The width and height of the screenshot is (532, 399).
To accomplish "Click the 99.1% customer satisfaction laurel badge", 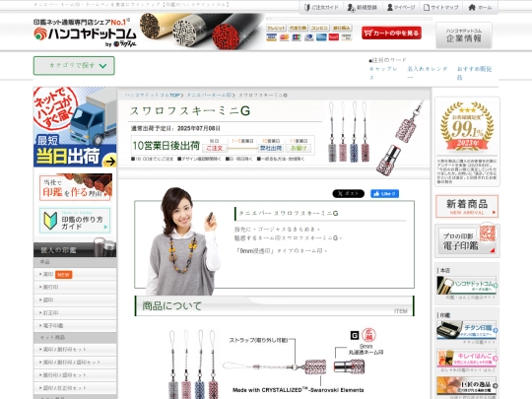I will [x=467, y=126].
